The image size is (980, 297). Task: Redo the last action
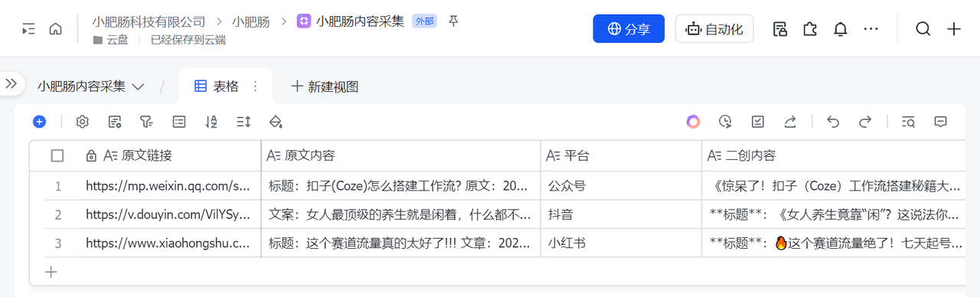[865, 122]
